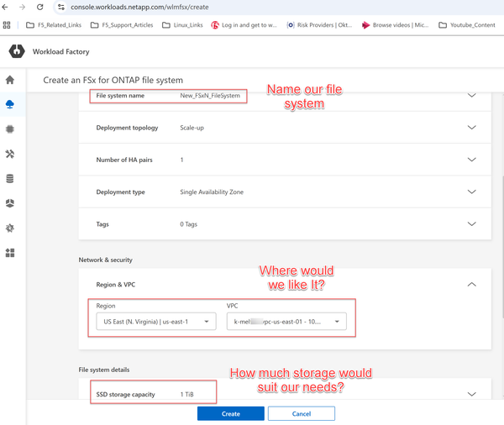Image resolution: width=504 pixels, height=425 pixels.
Task: Open the database sidebar icon
Action: click(10, 179)
